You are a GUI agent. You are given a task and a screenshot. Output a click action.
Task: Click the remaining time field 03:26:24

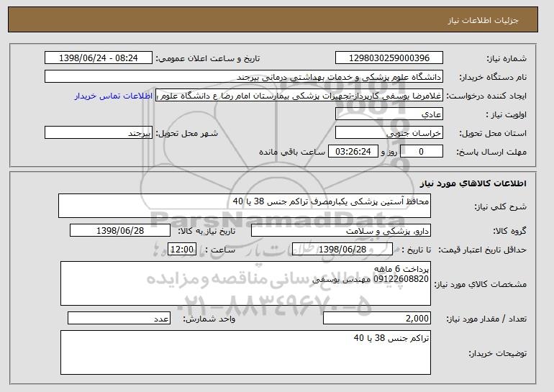353,152
